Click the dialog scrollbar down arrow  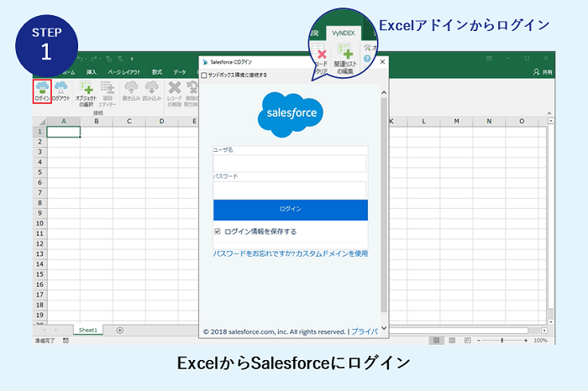tap(384, 328)
